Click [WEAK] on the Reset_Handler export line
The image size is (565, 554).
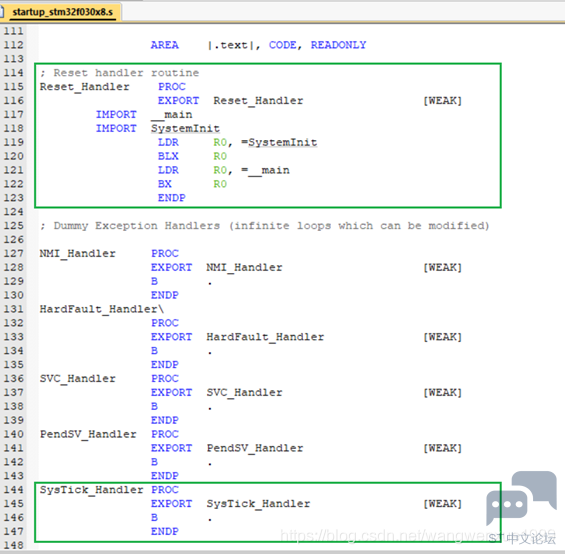pos(442,101)
